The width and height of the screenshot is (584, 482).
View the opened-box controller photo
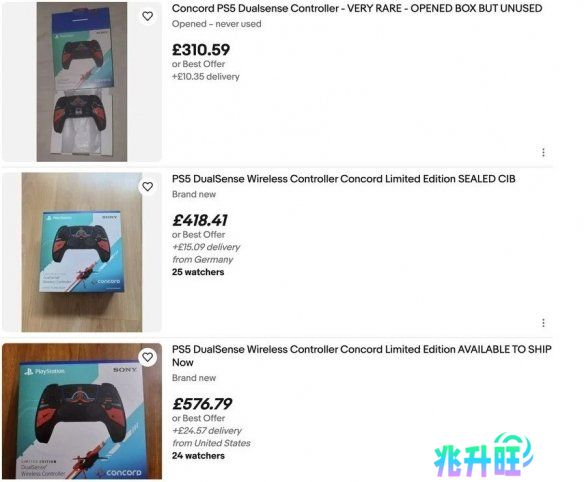coord(82,82)
